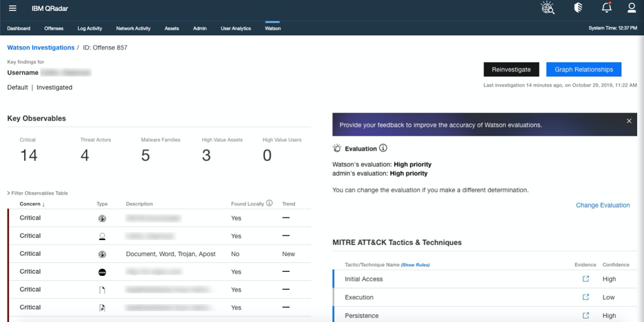Expand Filter Observables Table
The height and width of the screenshot is (322, 644).
[x=37, y=193]
